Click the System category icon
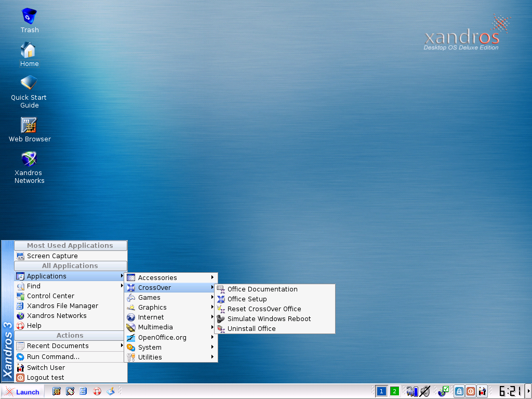Image resolution: width=532 pixels, height=399 pixels. [131, 347]
